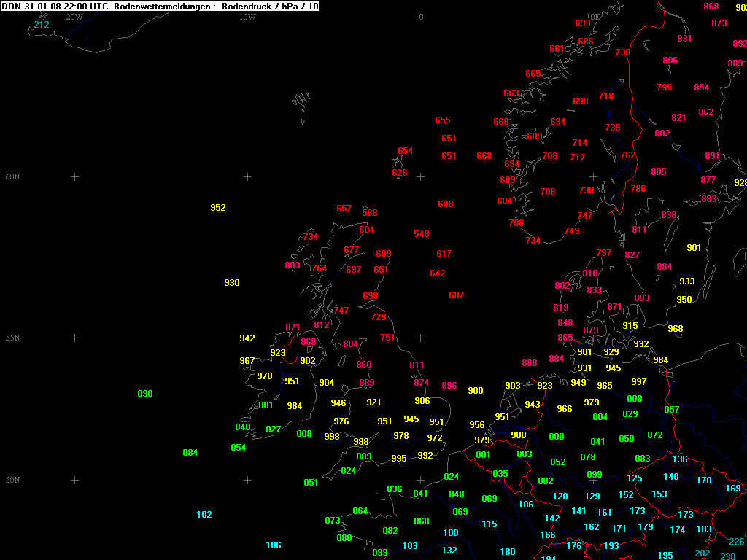Click the red 588 station value
Screen dimensions: 747x560
[x=370, y=213]
